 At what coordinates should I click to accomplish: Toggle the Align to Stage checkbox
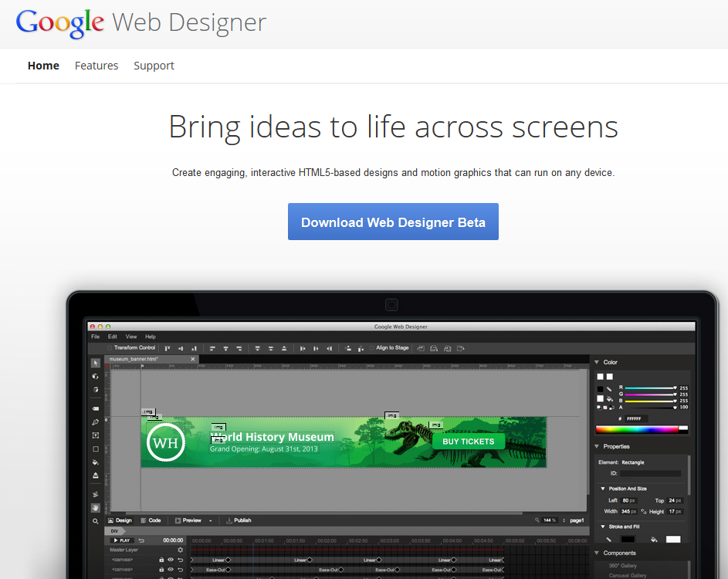371,348
